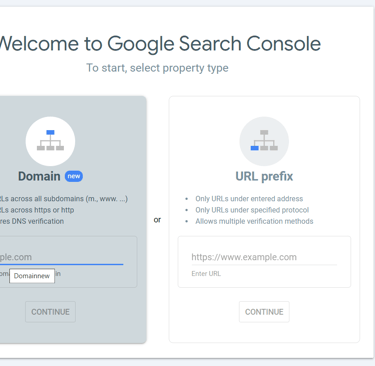Viewport: 375px width, 366px height.
Task: Select the Domain heading text
Action: (39, 176)
